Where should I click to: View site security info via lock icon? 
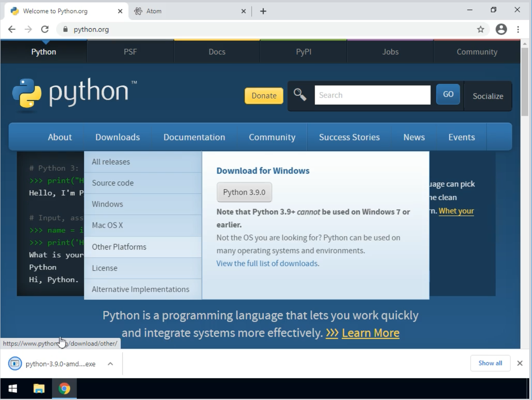click(65, 29)
